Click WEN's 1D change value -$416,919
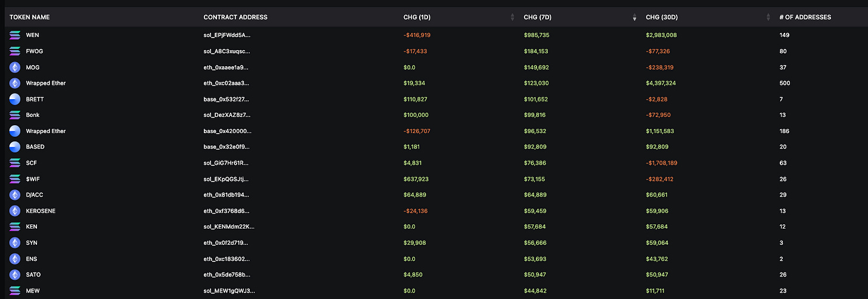The height and width of the screenshot is (299, 868). (x=417, y=35)
